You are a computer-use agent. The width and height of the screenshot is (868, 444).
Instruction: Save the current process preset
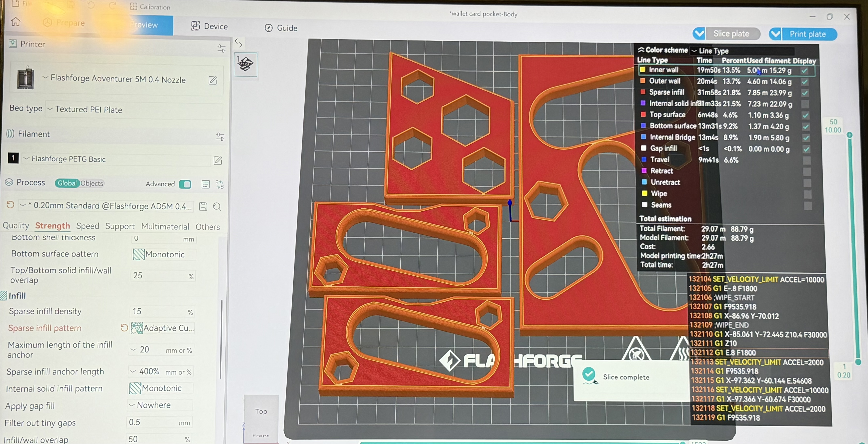(x=203, y=206)
